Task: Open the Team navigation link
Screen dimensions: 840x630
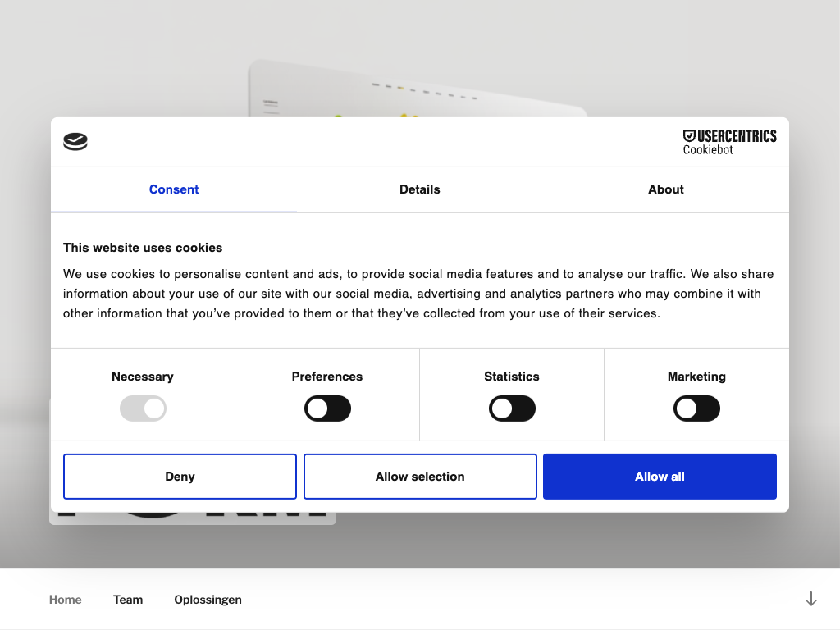Action: (x=128, y=600)
